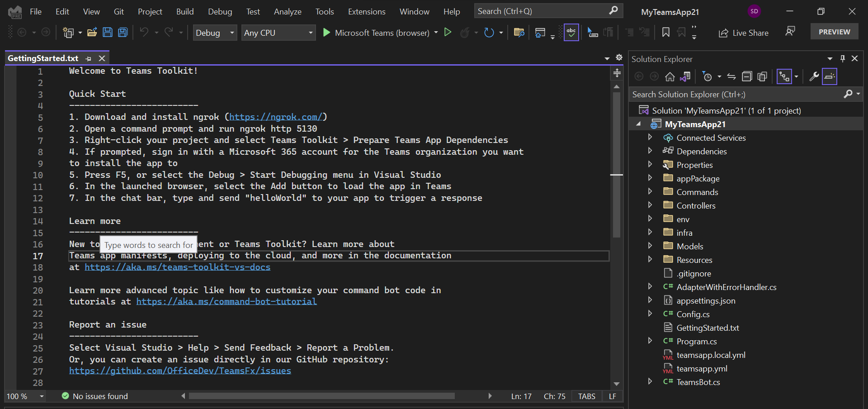Toggle the abc spell checker button

[571, 33]
